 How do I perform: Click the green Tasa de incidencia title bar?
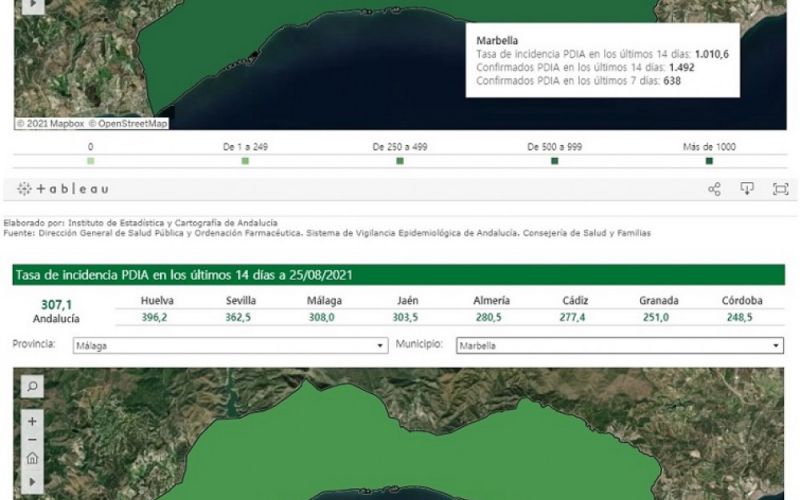[x=398, y=275]
